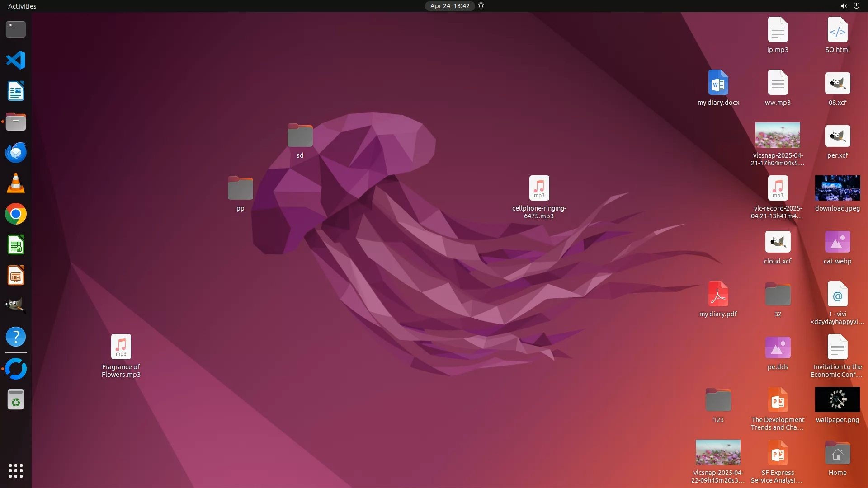This screenshot has height=488, width=868.
Task: Select the download.jpeg thumbnail
Action: click(x=837, y=188)
